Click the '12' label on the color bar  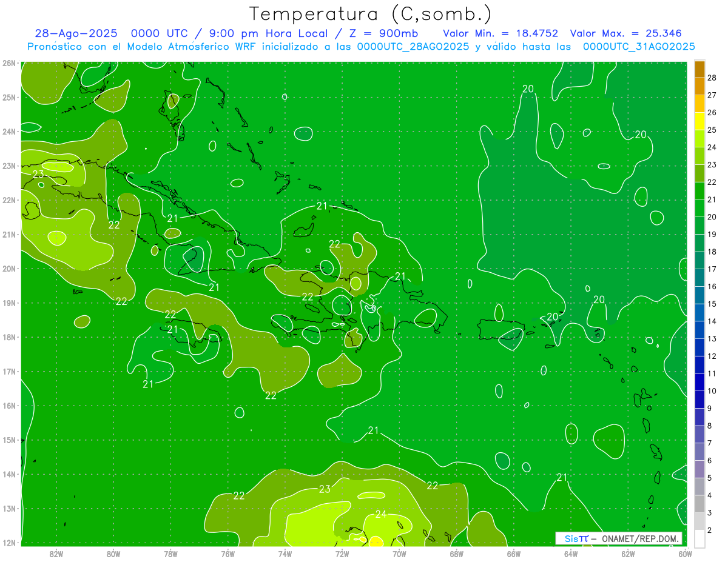pyautogui.click(x=712, y=356)
